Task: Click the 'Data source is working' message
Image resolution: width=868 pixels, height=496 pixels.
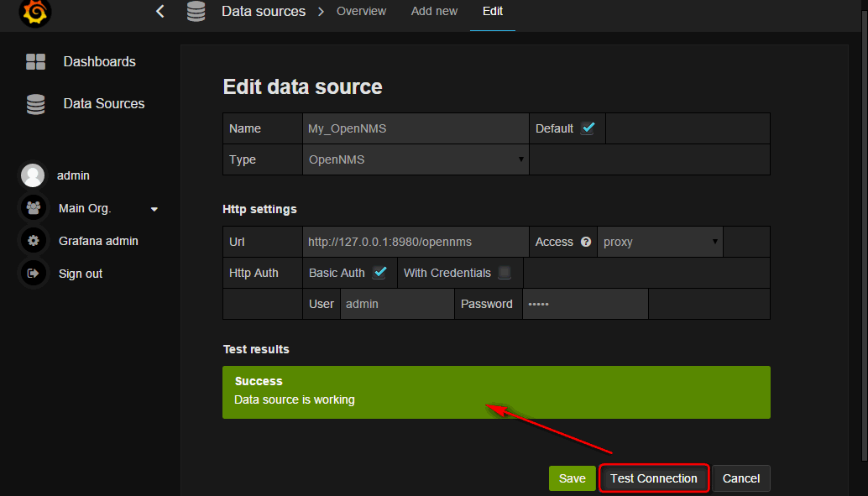Action: [295, 399]
